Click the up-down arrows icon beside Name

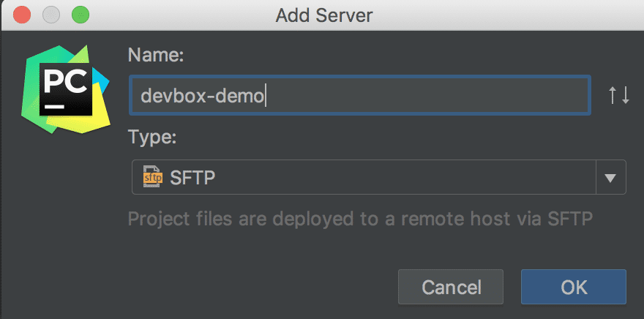tap(619, 95)
